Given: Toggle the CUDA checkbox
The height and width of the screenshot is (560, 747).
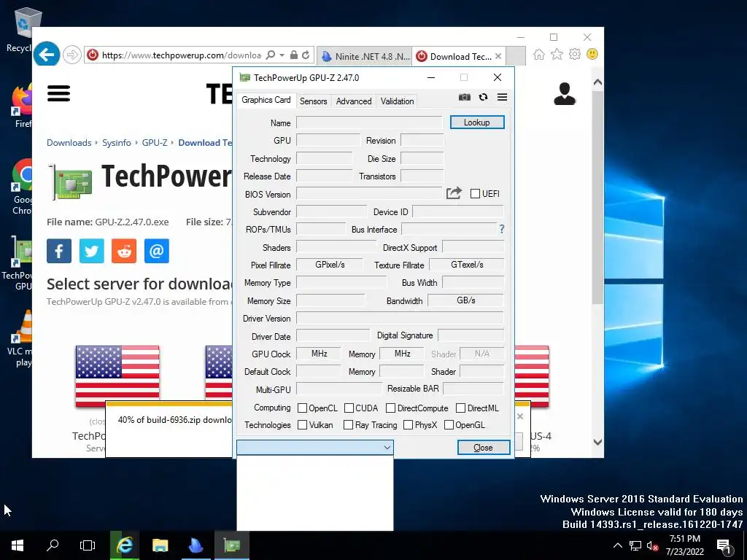Looking at the screenshot, I should coord(349,408).
